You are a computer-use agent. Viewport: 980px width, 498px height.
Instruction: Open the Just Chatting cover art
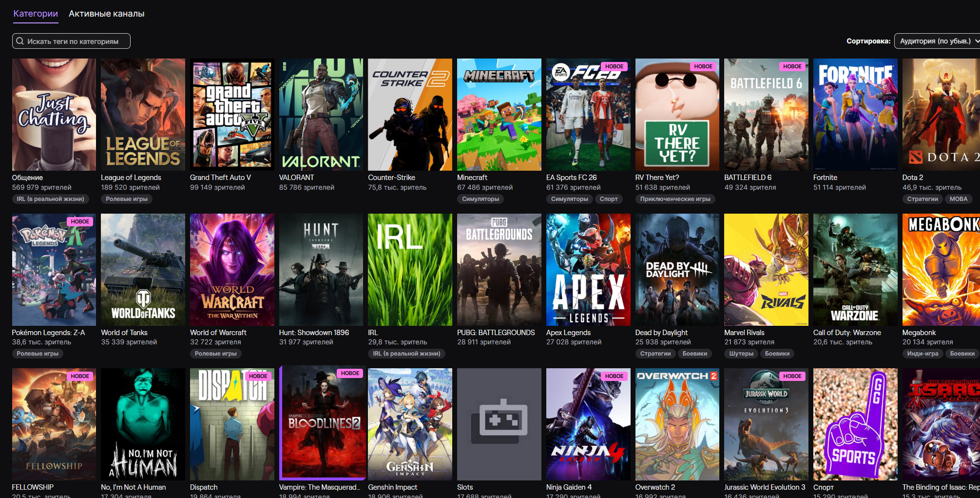(x=54, y=115)
